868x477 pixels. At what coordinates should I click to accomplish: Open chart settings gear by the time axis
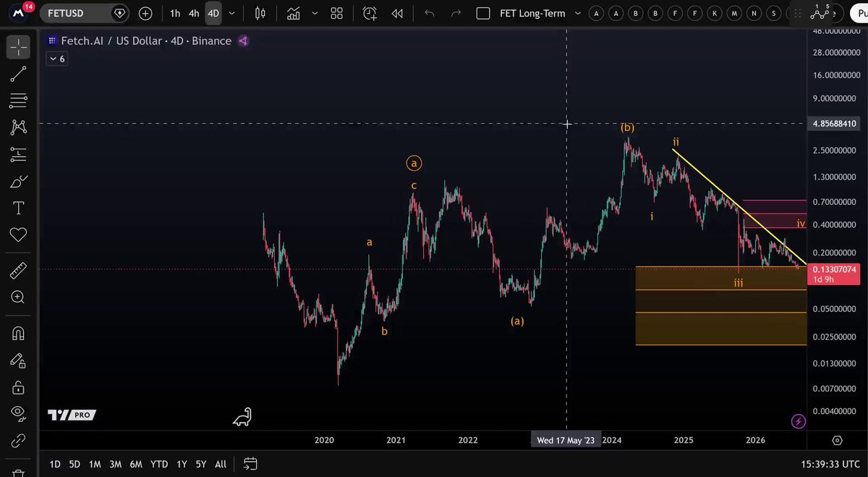click(837, 440)
